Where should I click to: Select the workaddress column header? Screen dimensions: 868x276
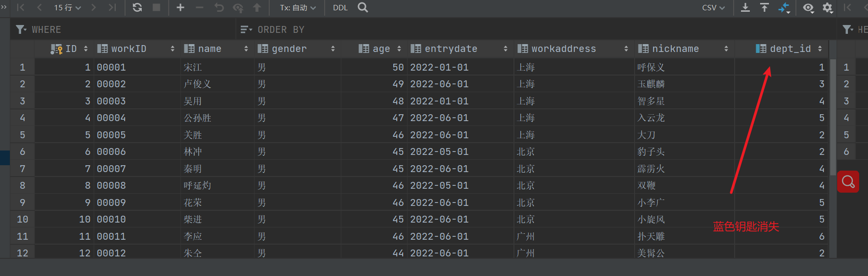click(563, 49)
